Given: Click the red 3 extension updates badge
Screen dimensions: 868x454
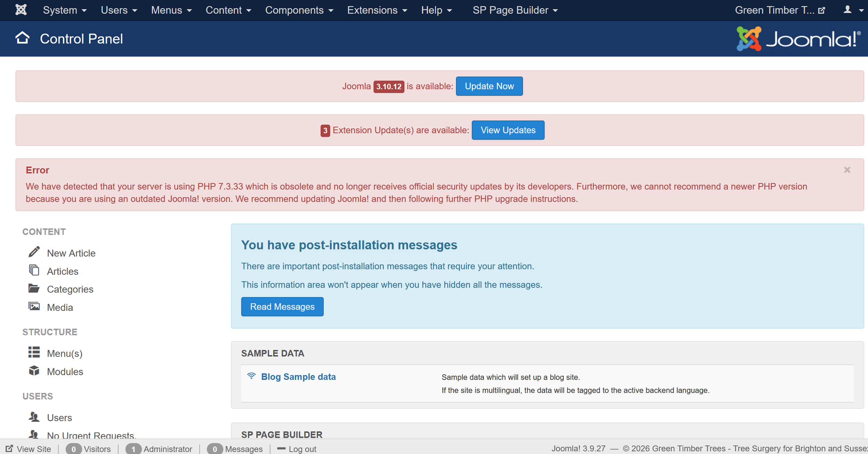Looking at the screenshot, I should point(325,131).
